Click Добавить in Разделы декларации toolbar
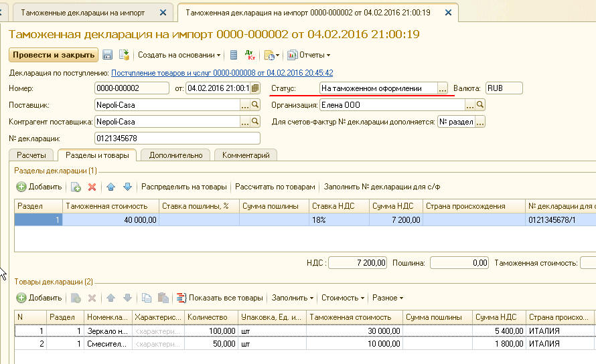The height and width of the screenshot is (364, 596). click(39, 187)
